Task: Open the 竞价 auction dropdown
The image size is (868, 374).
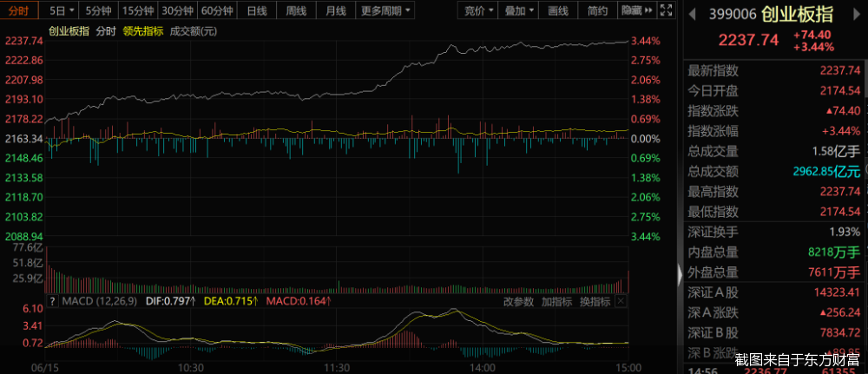Action: point(479,11)
